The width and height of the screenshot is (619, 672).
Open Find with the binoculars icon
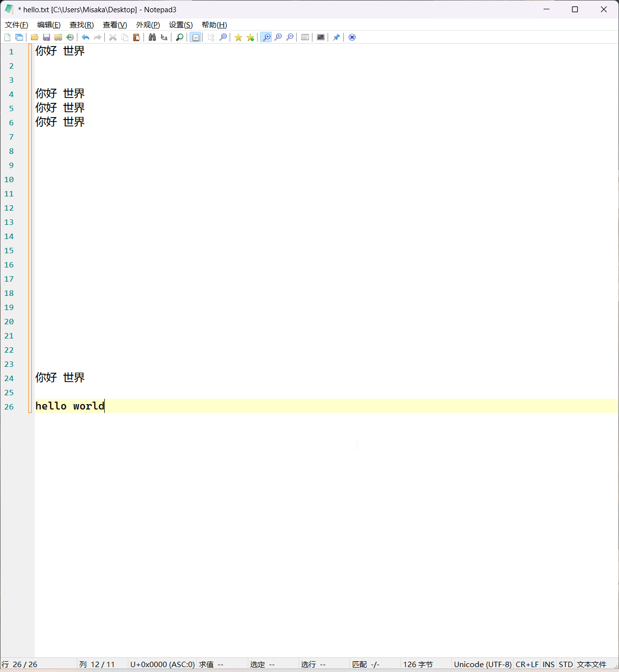point(152,37)
